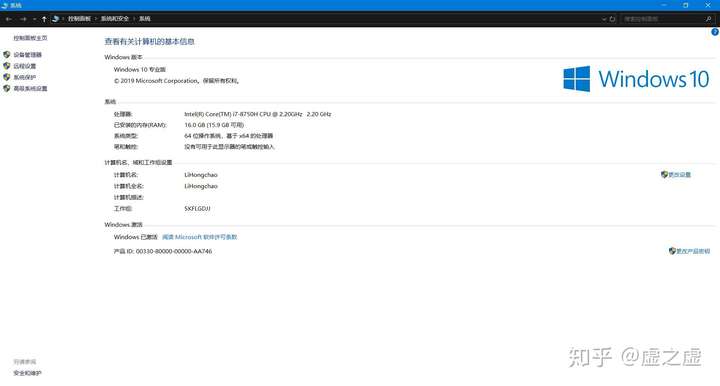Click shield icon next to 设备管理器

pos(6,55)
